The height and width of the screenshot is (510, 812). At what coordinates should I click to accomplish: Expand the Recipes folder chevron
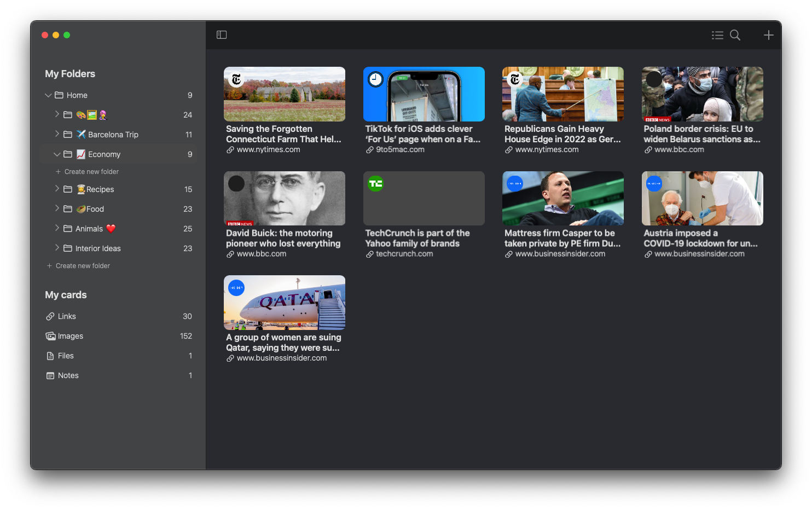(57, 189)
